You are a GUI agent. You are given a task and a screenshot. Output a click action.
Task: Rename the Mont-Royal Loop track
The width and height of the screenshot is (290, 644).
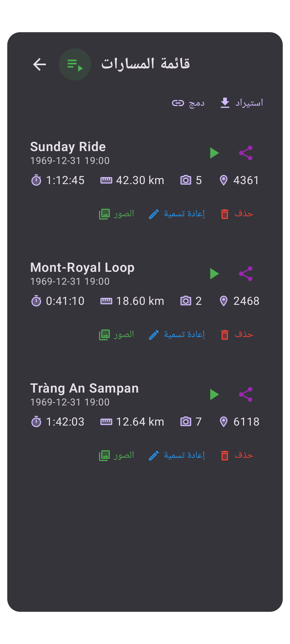click(177, 335)
